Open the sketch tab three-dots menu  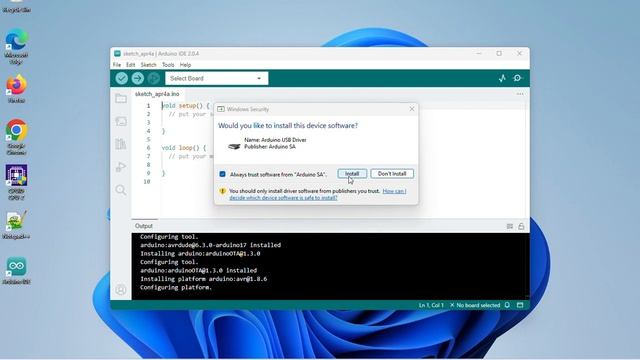tap(520, 94)
